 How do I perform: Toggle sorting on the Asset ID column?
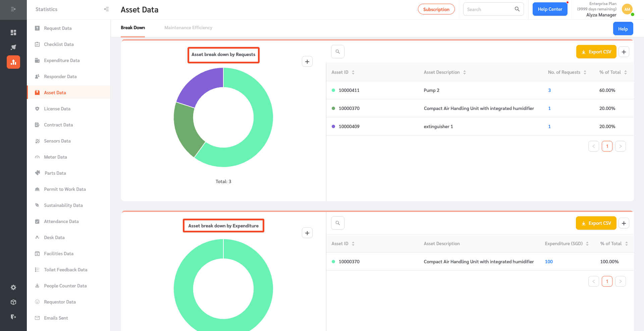pyautogui.click(x=354, y=72)
